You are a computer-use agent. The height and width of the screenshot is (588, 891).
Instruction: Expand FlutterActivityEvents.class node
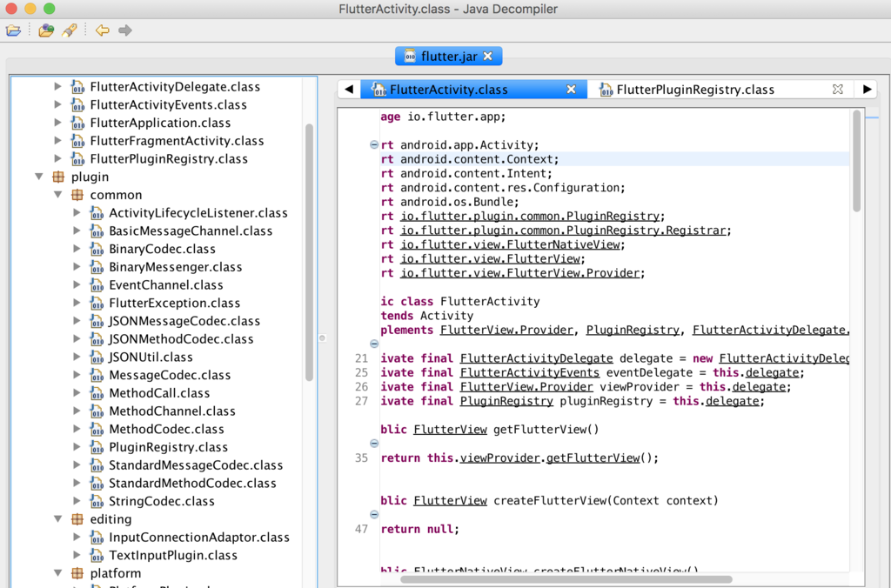coord(58,104)
